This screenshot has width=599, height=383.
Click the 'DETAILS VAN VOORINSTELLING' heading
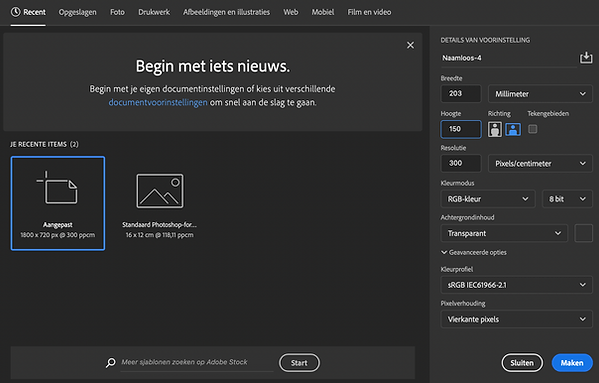(x=485, y=40)
